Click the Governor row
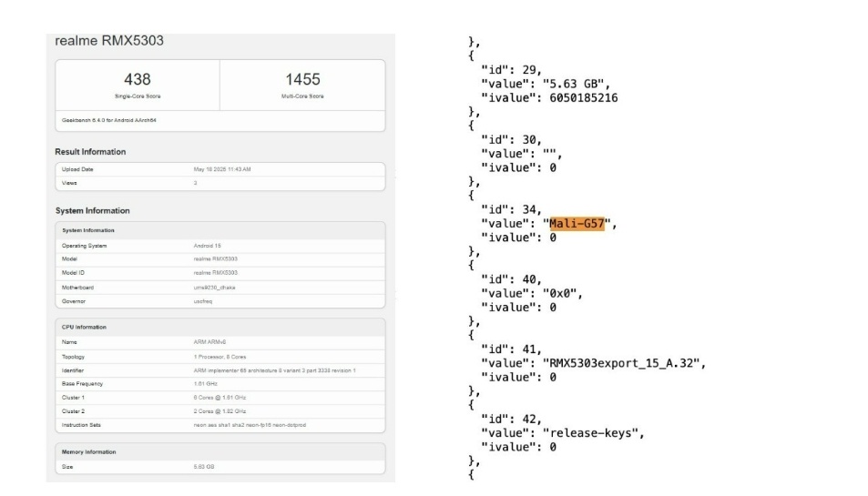Screen dimensions: 868x496 pos(220,300)
